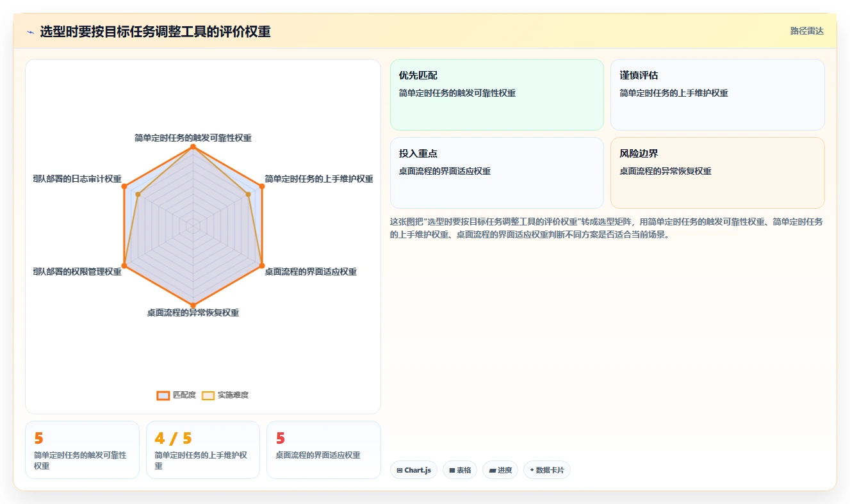Click the 路径雷达 label in the header
850x504 pixels.
click(806, 31)
